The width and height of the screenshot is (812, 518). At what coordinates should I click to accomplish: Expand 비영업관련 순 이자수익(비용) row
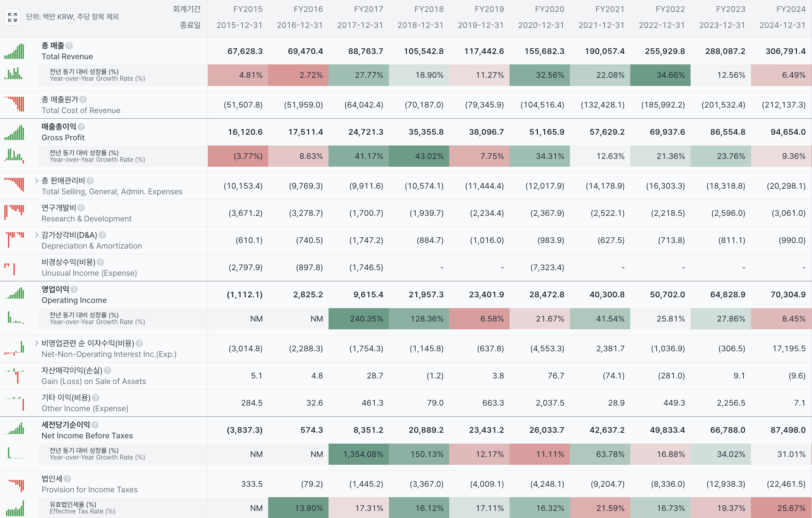pyautogui.click(x=37, y=343)
